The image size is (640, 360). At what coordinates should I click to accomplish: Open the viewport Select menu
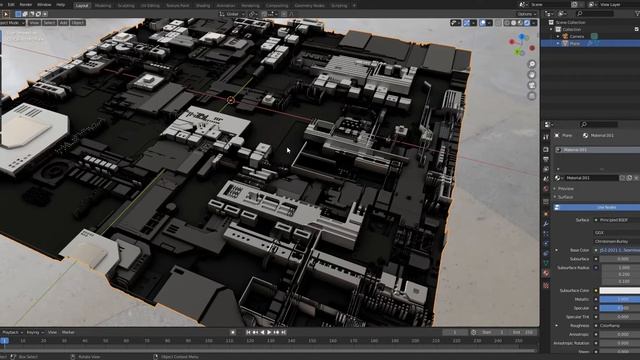(49, 22)
